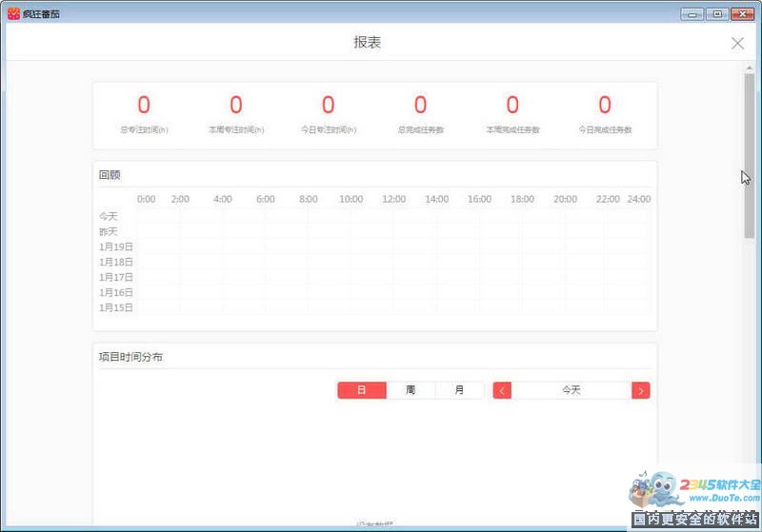Close the 报表 report panel with X
Image resolution: width=762 pixels, height=532 pixels.
click(737, 44)
